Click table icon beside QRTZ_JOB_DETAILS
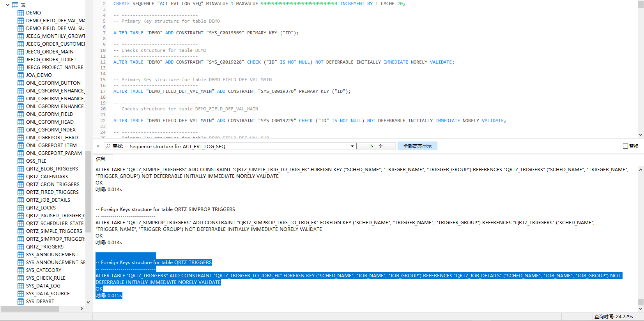 pyautogui.click(x=21, y=200)
